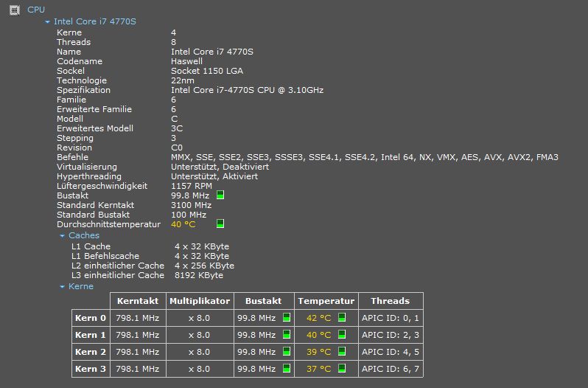Screen dimensions: 588x388
Task: Click the '100 MHz' Standard Bustakt value
Action: point(189,215)
